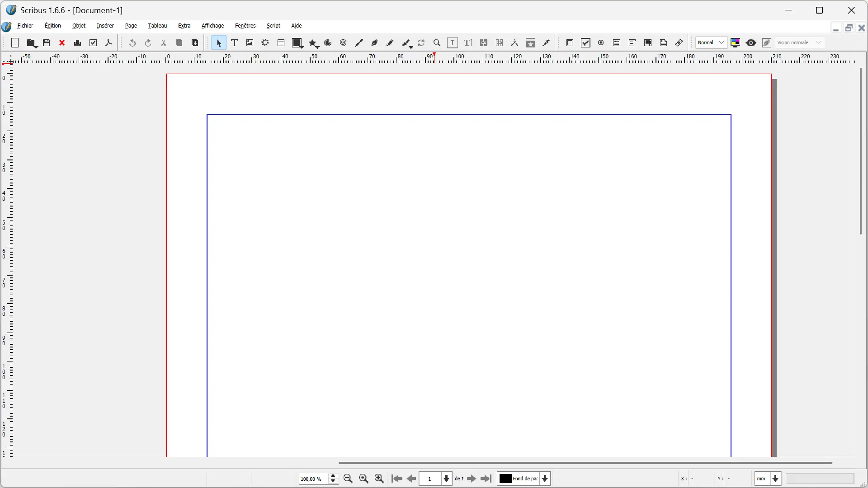This screenshot has height=488, width=868.
Task: Insert a PDF check box
Action: [x=586, y=43]
